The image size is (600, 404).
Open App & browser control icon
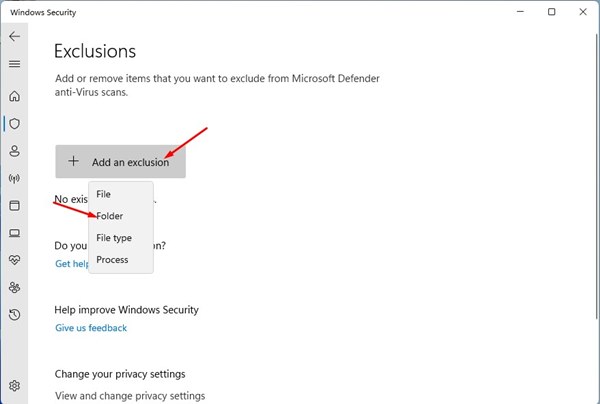click(x=14, y=206)
